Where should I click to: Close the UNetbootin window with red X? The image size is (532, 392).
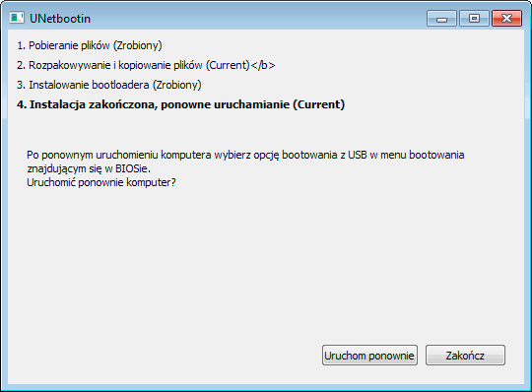(x=506, y=19)
